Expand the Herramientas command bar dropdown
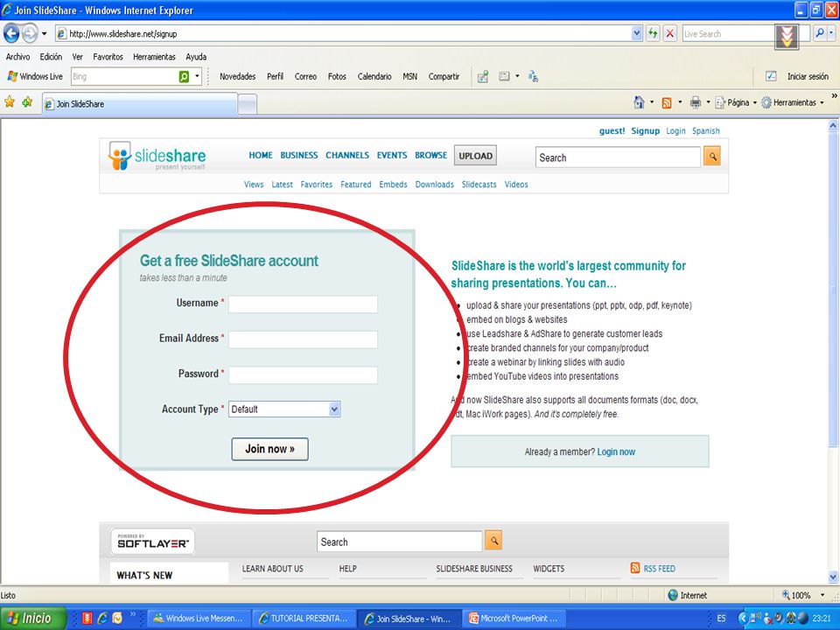The width and height of the screenshot is (840, 630). tap(822, 103)
